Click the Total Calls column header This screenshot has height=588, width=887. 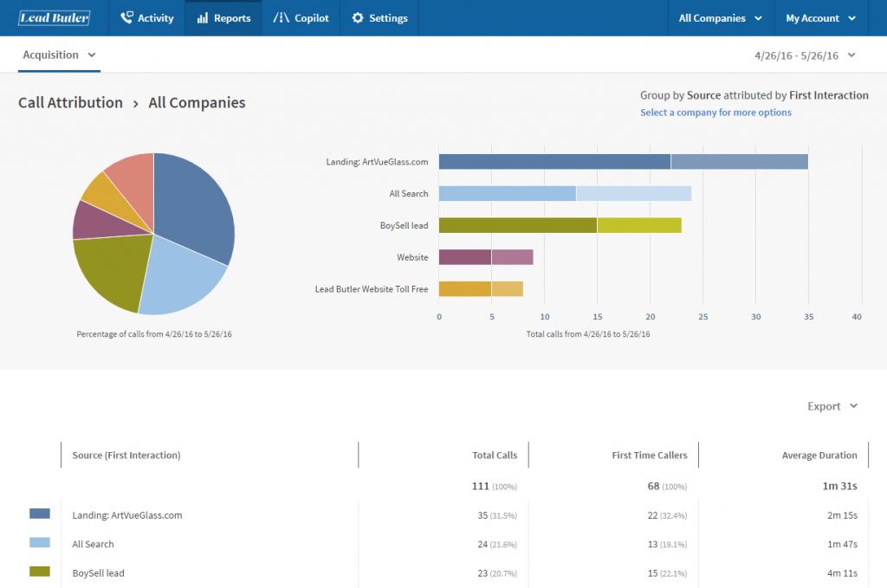click(493, 455)
